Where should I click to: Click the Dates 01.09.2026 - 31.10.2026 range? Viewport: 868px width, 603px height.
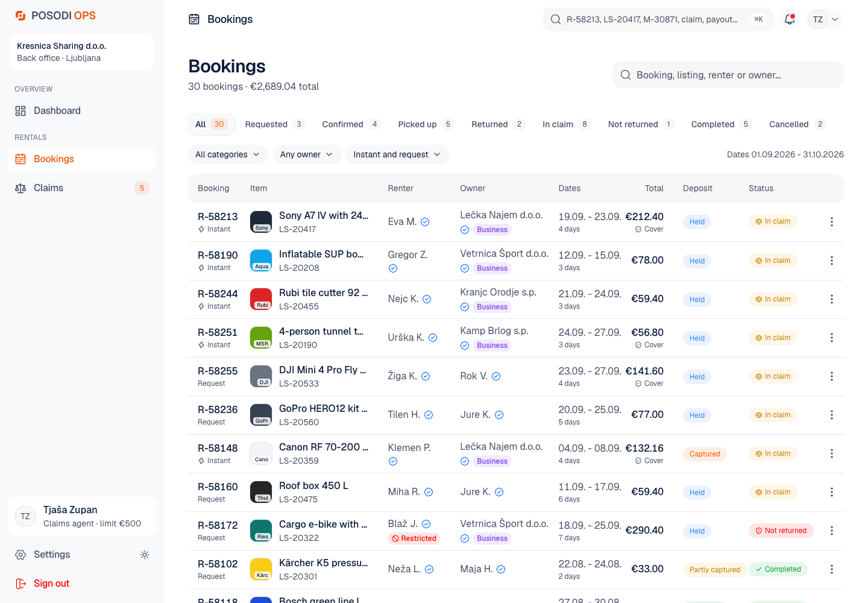[x=785, y=154]
